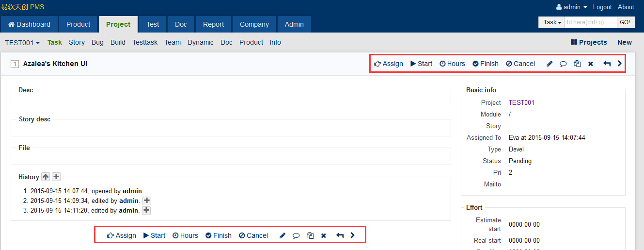Delete the task using the header X icon
644x250 pixels.
click(590, 64)
